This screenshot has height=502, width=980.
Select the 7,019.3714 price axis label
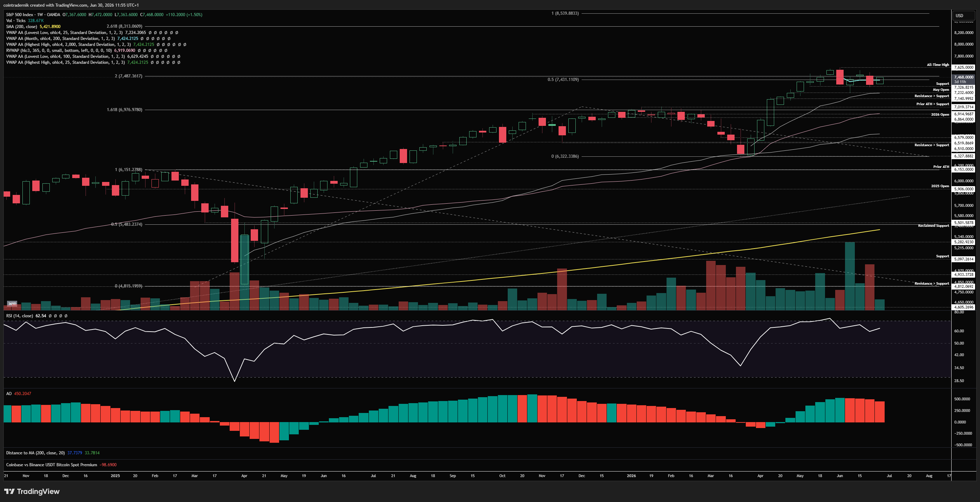[x=964, y=107]
